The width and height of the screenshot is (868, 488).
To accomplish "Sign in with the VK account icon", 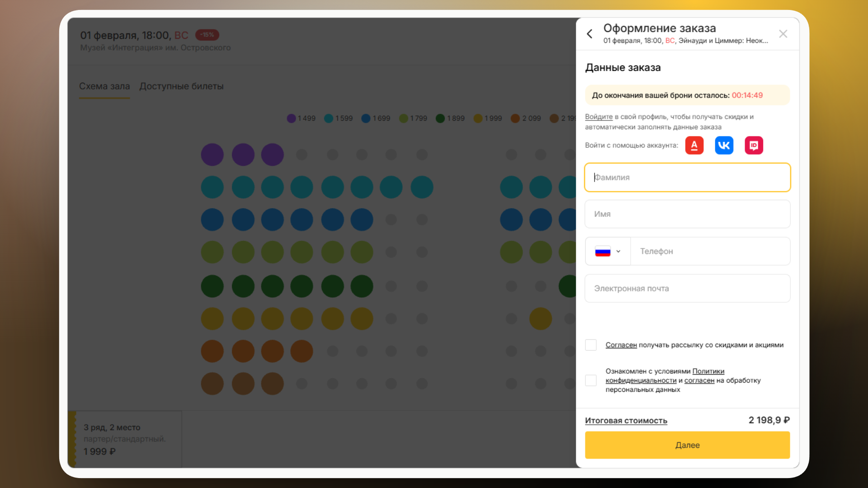I will click(x=724, y=145).
